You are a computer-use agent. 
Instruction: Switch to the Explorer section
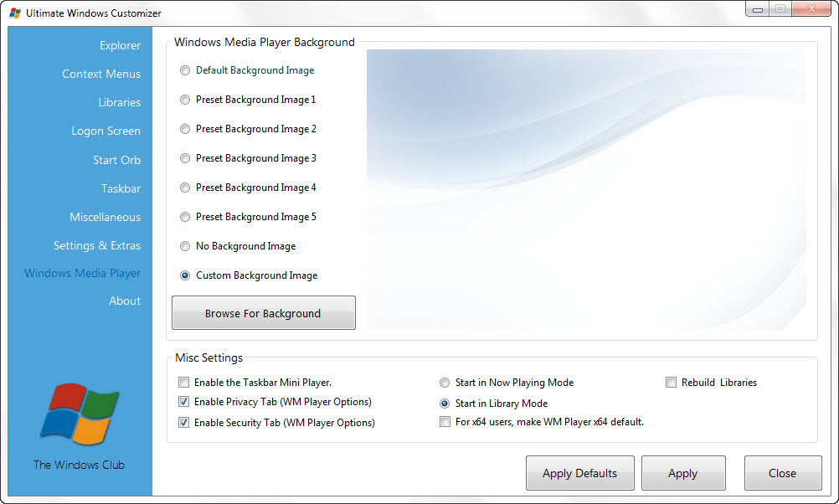120,45
